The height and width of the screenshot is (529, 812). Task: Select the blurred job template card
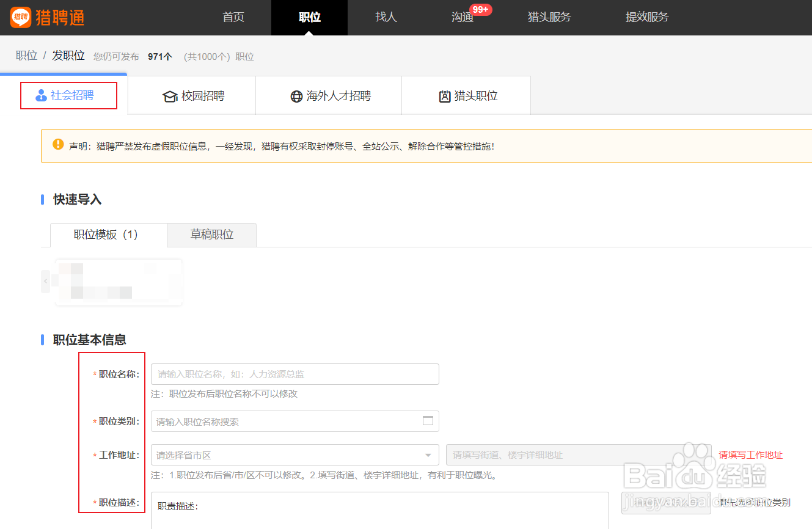tap(119, 282)
